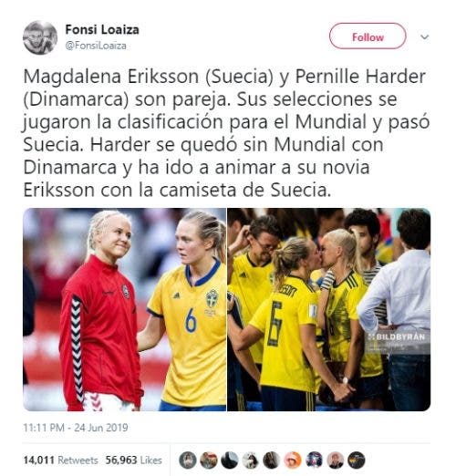Follow the Fonsi Loaiza account
This screenshot has height=476, width=456.
[368, 36]
